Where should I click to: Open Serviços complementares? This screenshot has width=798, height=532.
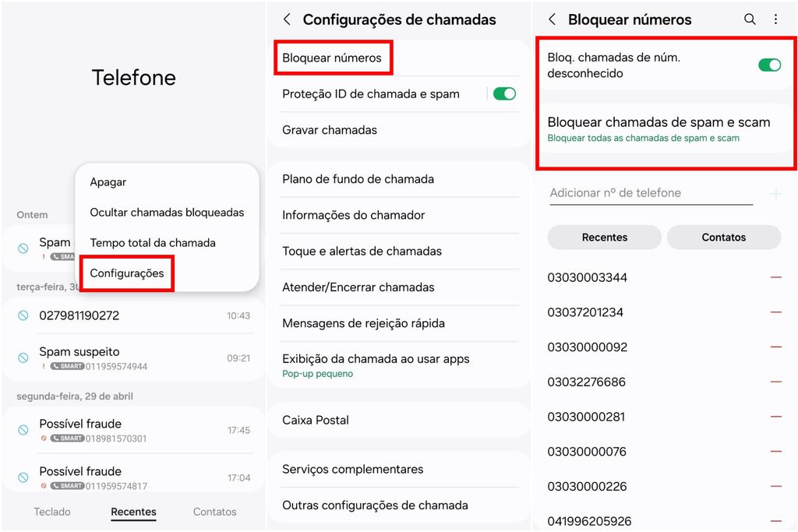tap(399, 469)
